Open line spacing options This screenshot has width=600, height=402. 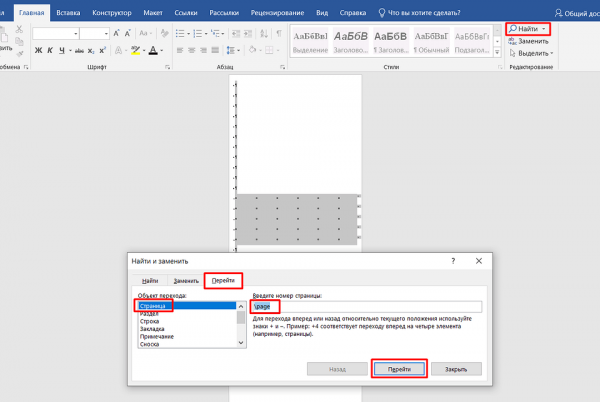[x=231, y=50]
